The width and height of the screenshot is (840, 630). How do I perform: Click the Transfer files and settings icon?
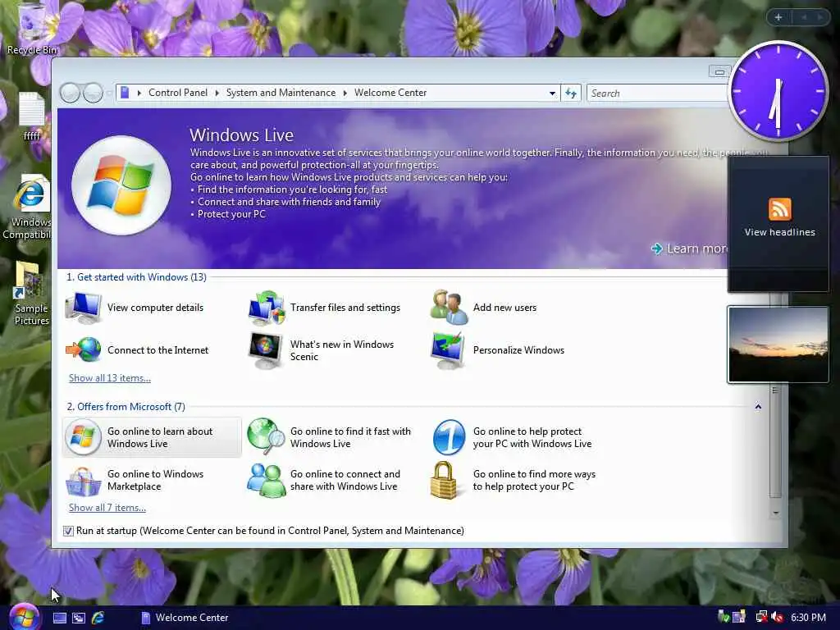pyautogui.click(x=267, y=308)
